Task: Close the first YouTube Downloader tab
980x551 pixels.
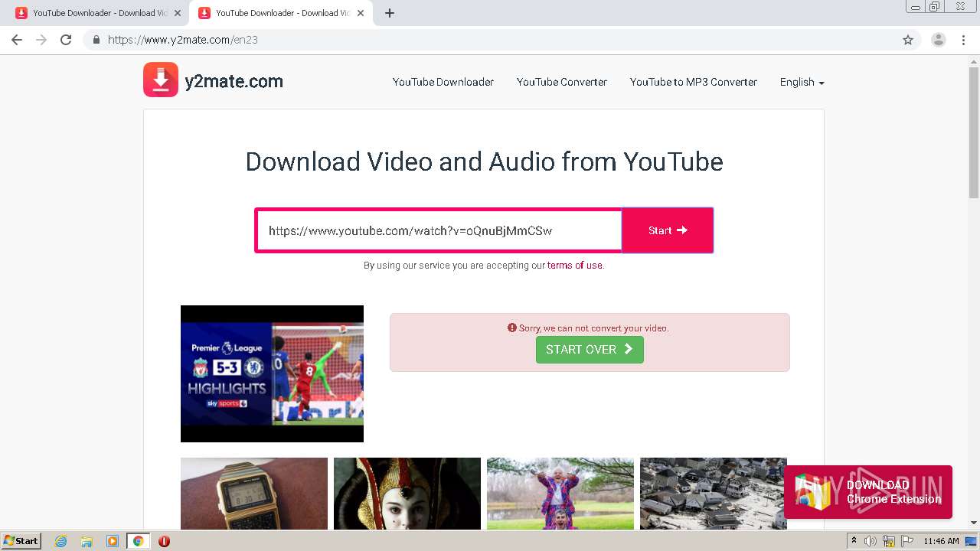Action: (178, 13)
